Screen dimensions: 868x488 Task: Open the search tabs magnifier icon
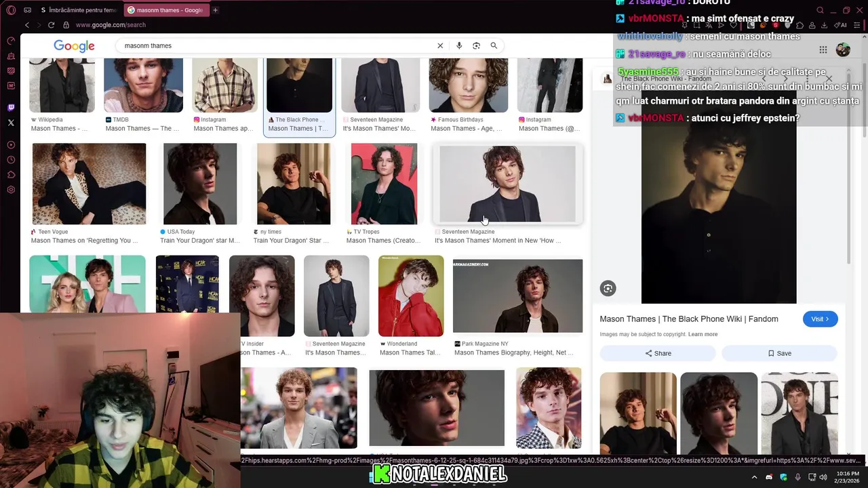point(820,10)
